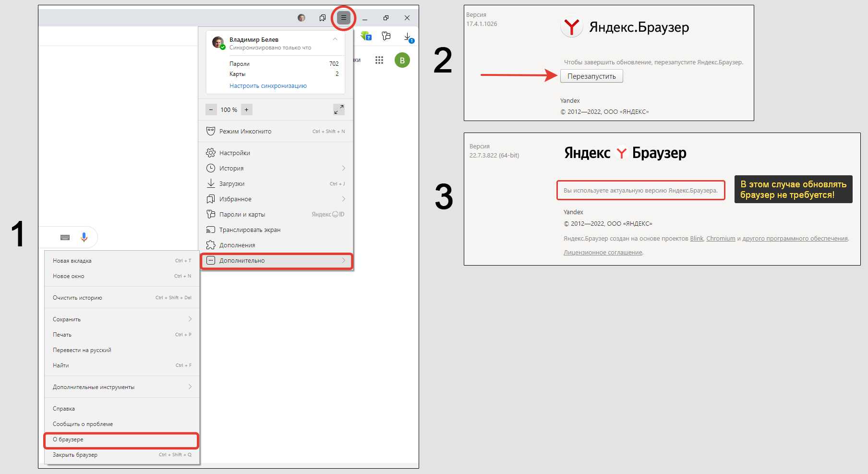
Task: Open the bookmarks icon in the title bar
Action: coord(323,18)
